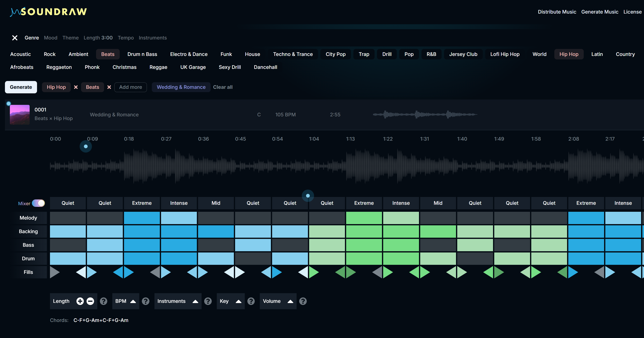This screenshot has width=644, height=338.
Task: Toggle the Drum block under first Mid
Action: point(216,259)
